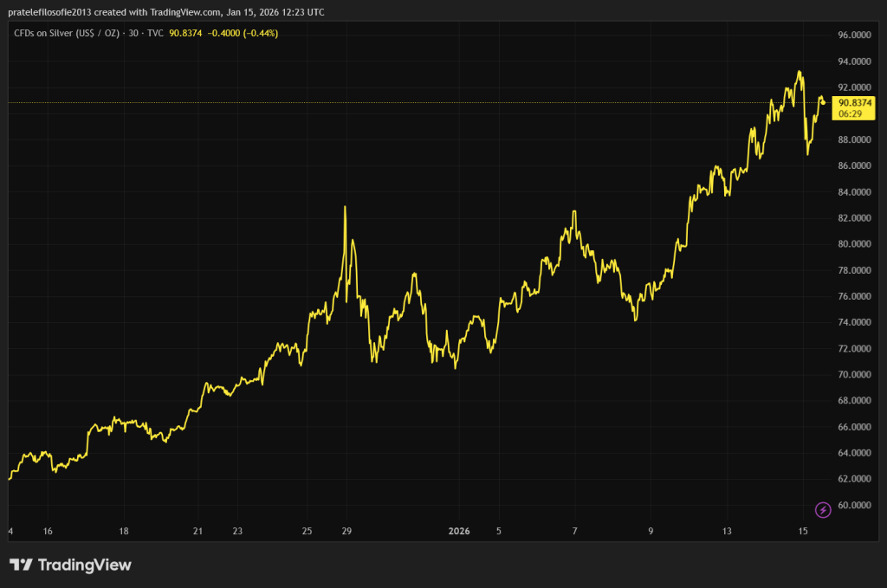Select the 18 date label on the time axis
The image size is (887, 588).
point(124,532)
